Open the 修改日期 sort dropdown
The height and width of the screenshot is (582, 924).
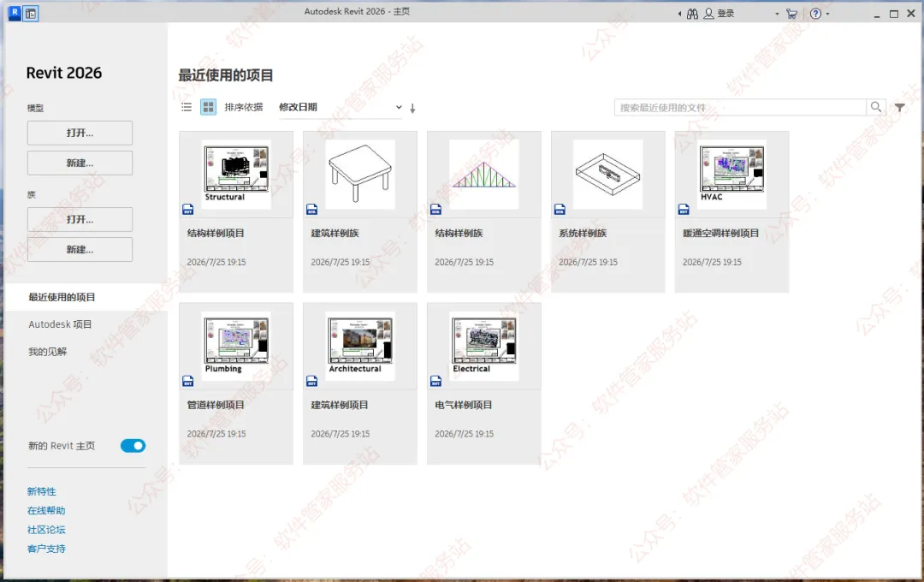coord(340,107)
